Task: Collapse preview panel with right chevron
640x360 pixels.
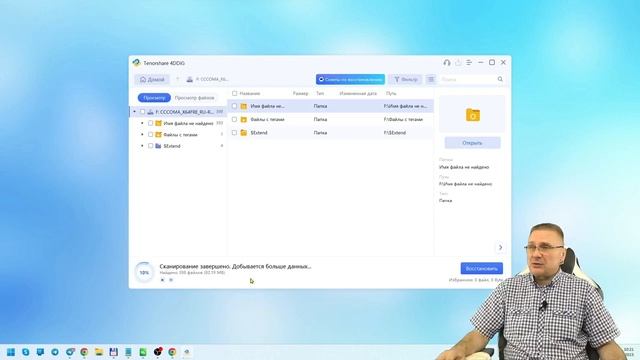Action: (500, 247)
